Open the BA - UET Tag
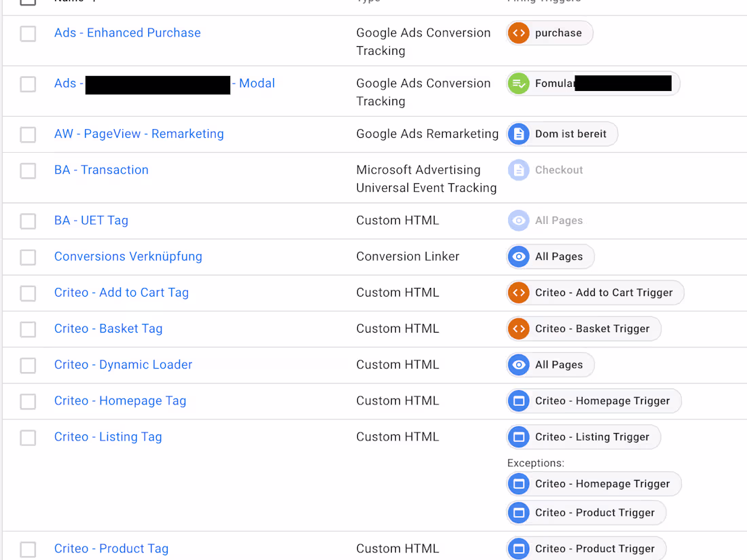The height and width of the screenshot is (560, 747). tap(91, 220)
